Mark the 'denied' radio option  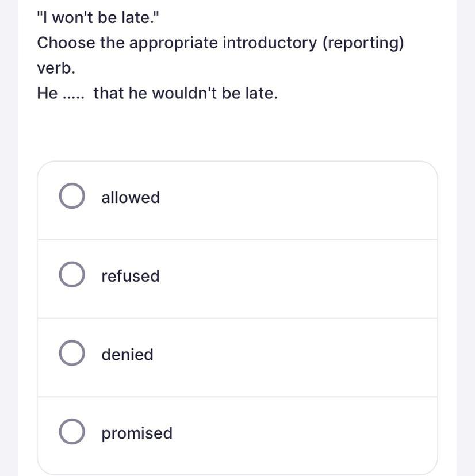72,353
